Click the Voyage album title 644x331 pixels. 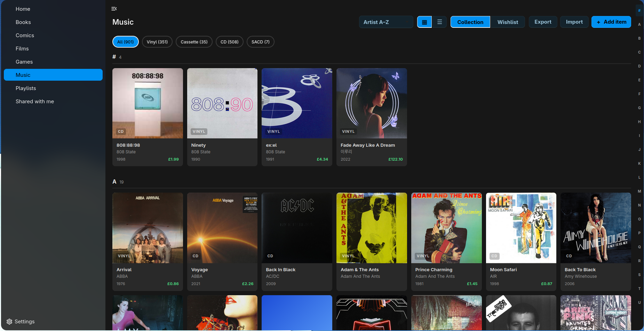click(x=199, y=270)
